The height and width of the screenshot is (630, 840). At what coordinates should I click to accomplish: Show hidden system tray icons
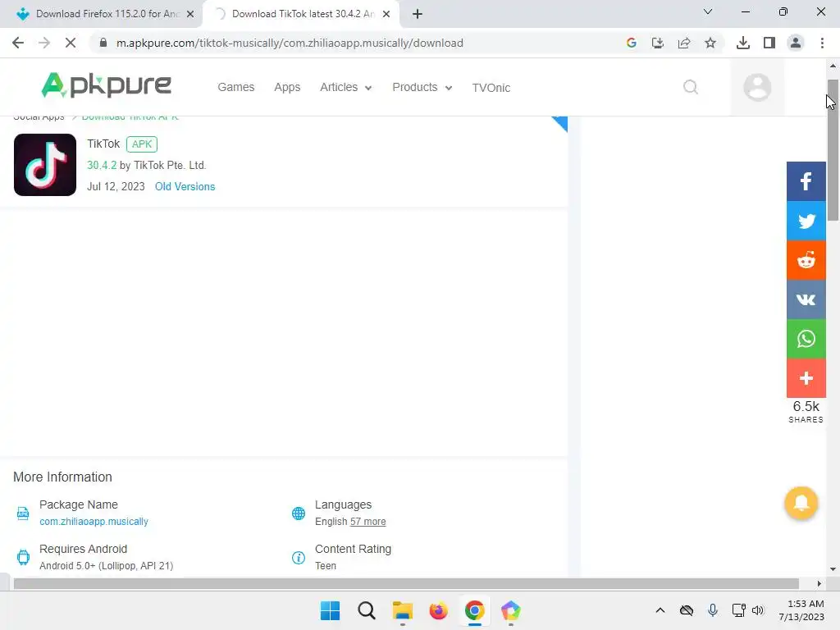[660, 610]
